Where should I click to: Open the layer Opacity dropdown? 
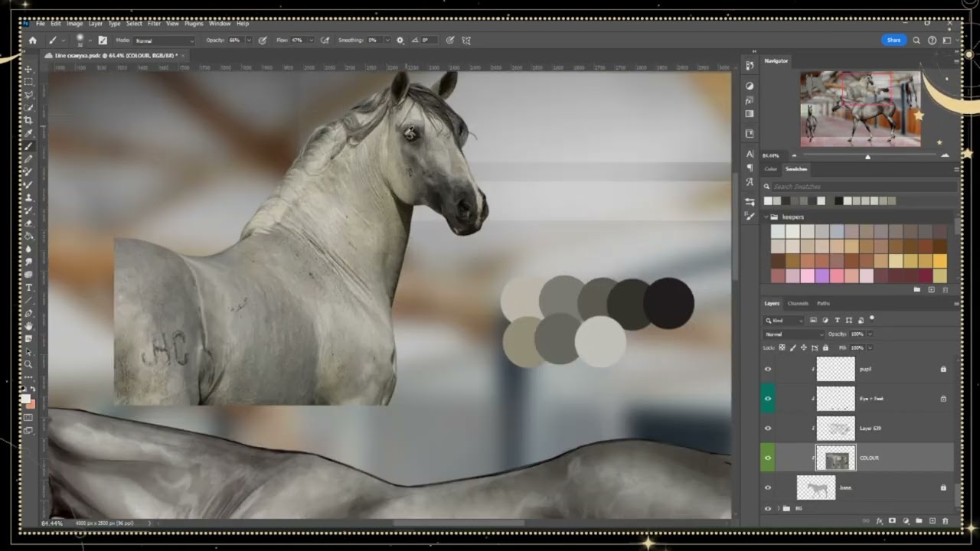pos(870,334)
